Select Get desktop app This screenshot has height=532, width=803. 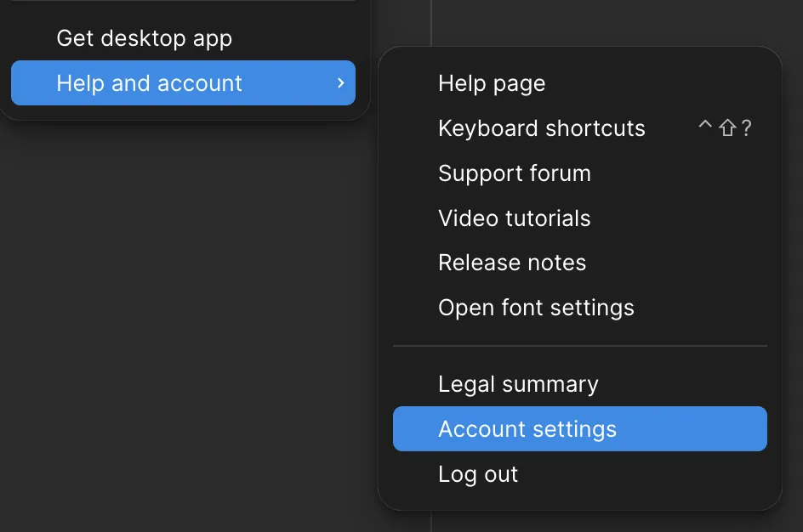[x=144, y=38]
